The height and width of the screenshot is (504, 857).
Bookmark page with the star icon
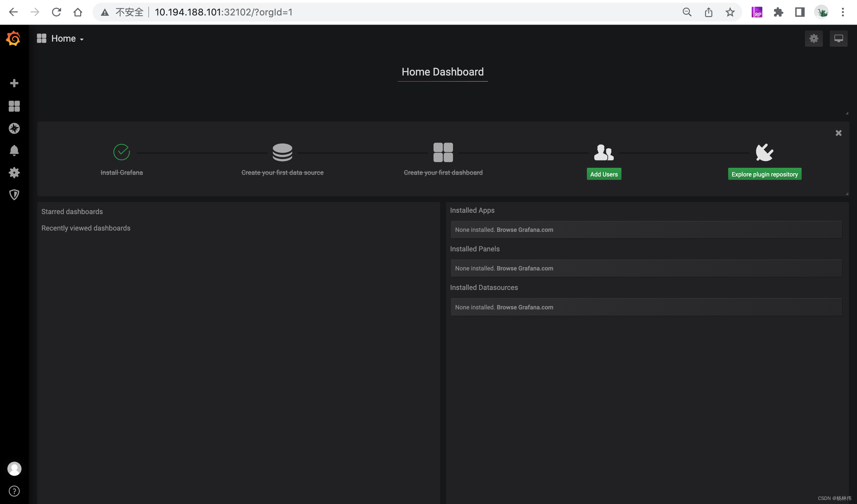(x=730, y=12)
